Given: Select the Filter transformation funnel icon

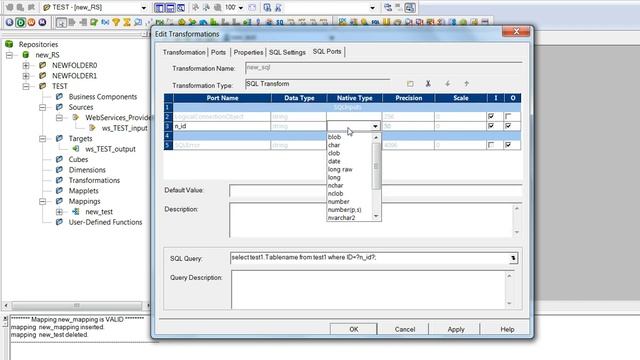Looking at the screenshot, I should coord(116,22).
